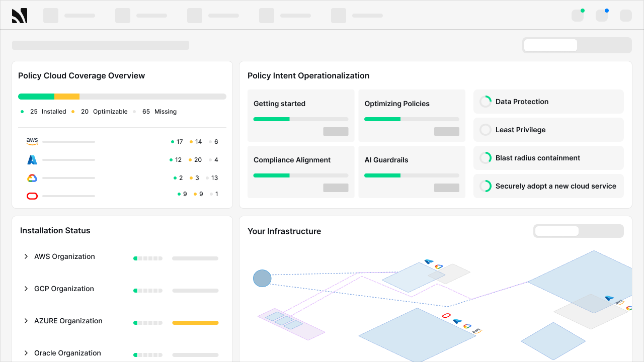
Task: Click the yellow AZURE Organization status bar
Action: 195,323
